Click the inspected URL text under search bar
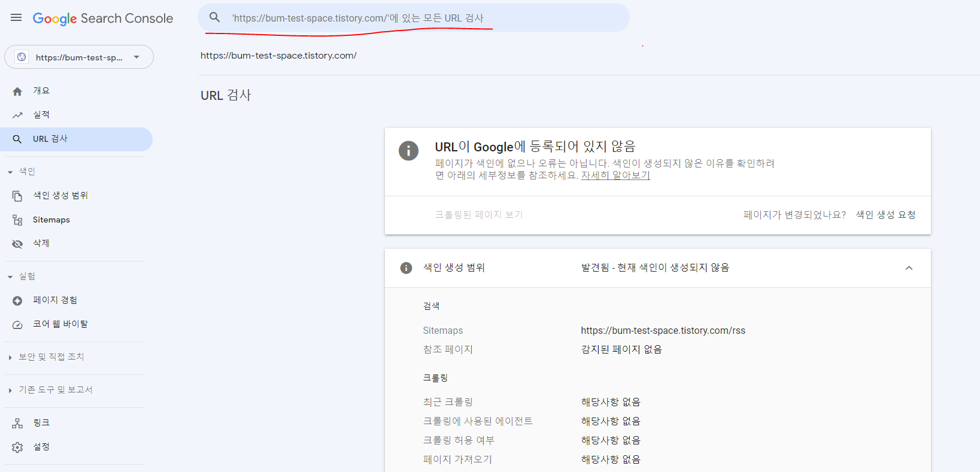This screenshot has height=472, width=980. coord(278,56)
